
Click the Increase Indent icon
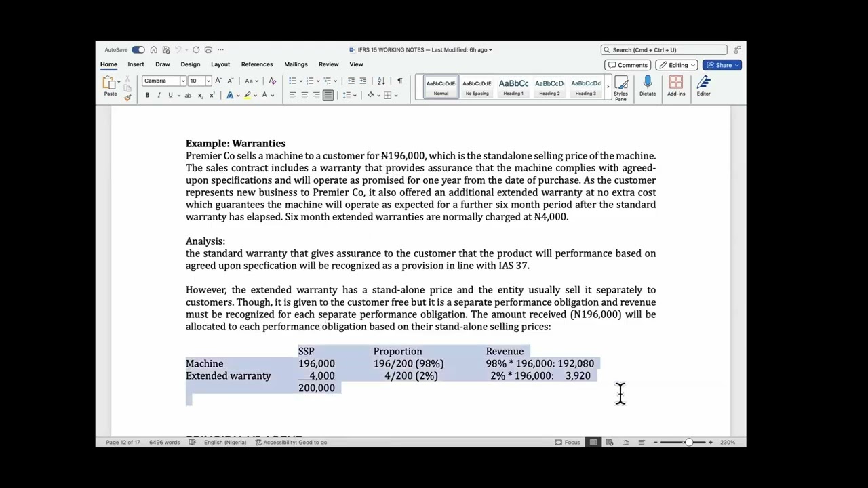click(363, 81)
